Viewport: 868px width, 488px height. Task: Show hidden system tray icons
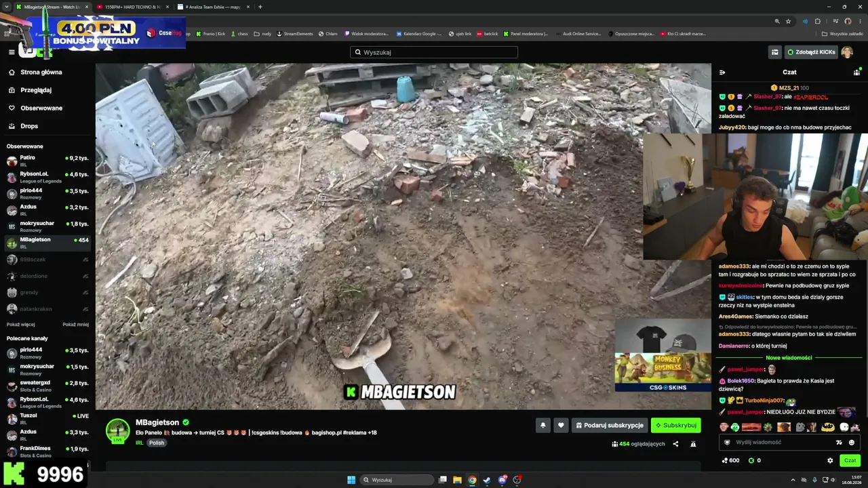tap(793, 480)
